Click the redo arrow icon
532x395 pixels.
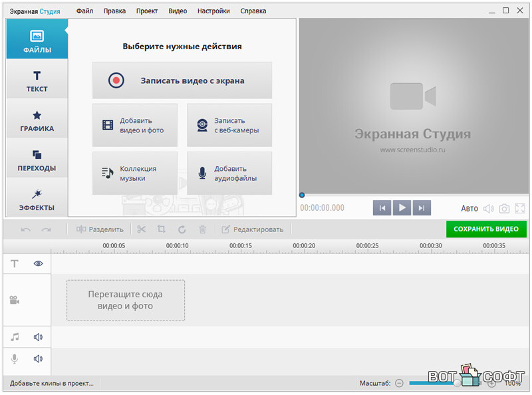pos(46,229)
